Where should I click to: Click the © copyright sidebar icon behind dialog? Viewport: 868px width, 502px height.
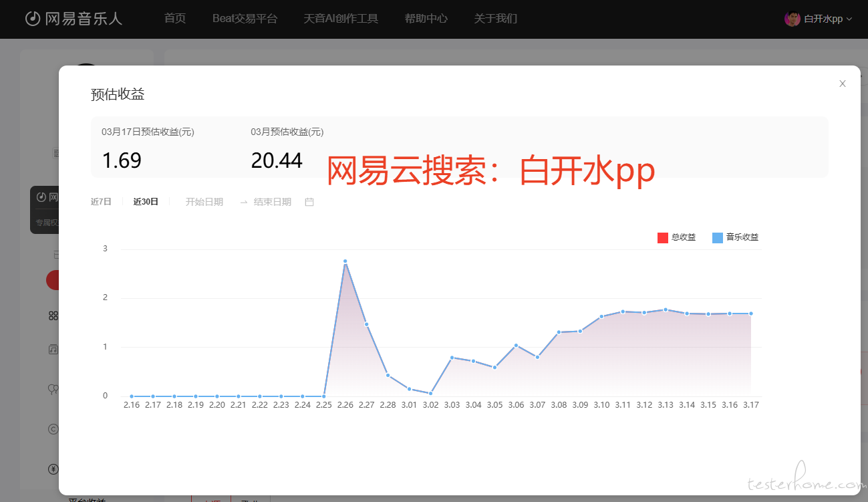(53, 429)
